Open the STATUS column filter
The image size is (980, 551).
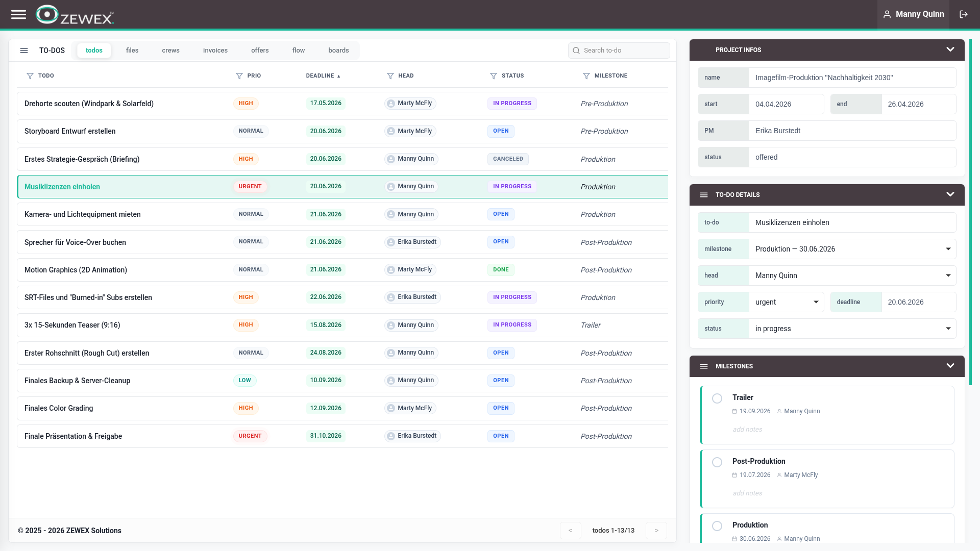(x=494, y=76)
